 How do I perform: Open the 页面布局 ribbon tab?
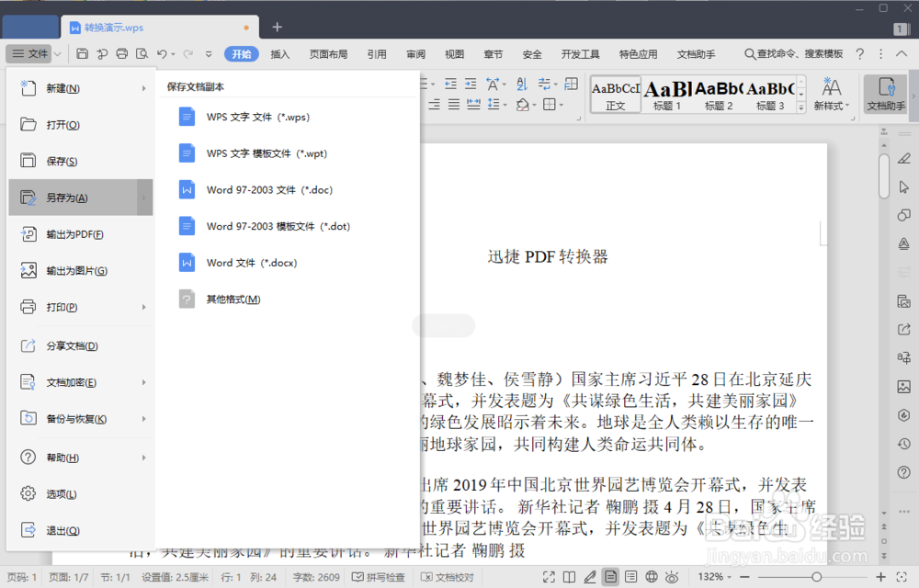click(328, 54)
